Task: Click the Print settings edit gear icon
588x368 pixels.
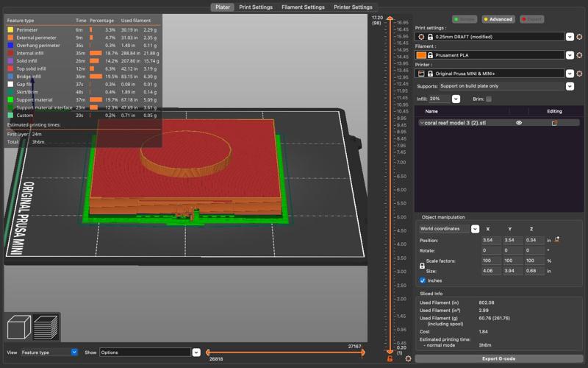Action: tap(579, 36)
